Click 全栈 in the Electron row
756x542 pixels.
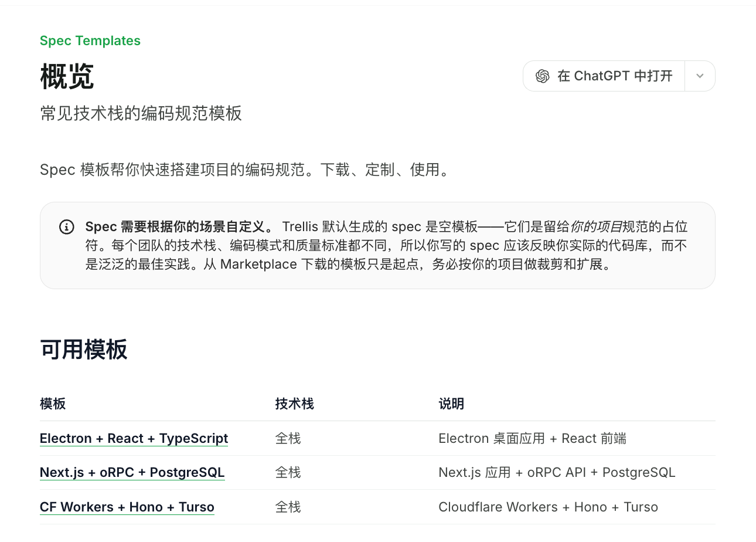point(288,439)
